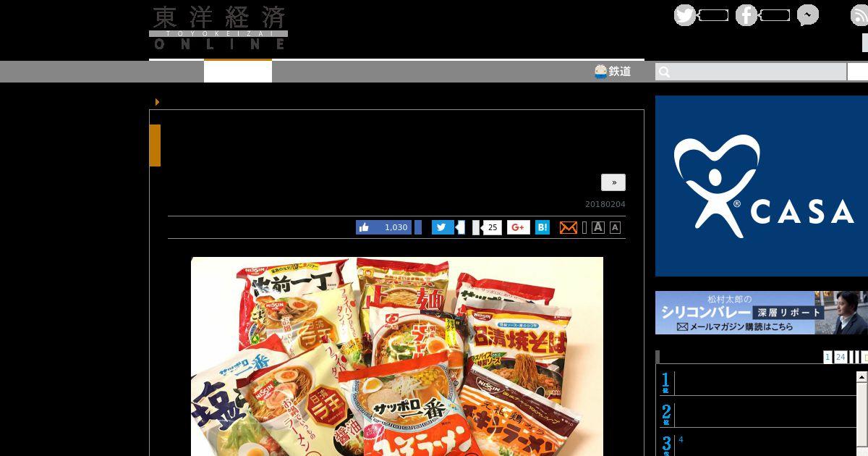This screenshot has width=868, height=456.
Task: Bookmark the article with Hatena B! button
Action: 542,227
